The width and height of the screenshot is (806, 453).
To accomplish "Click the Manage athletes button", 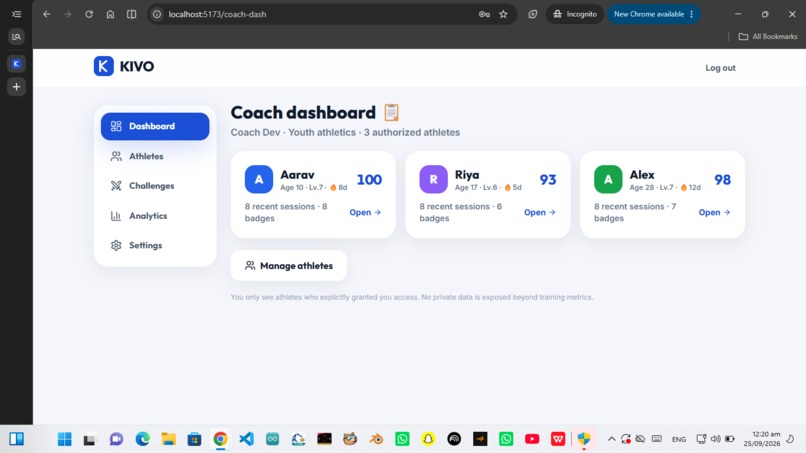I will (288, 265).
